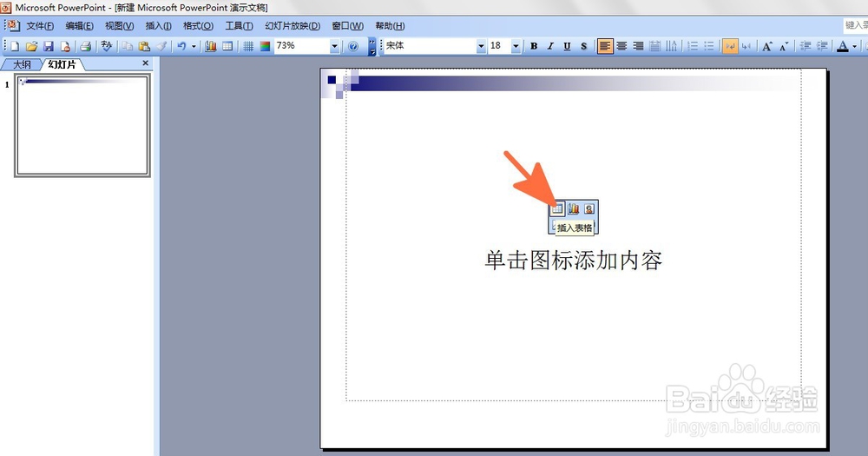
Task: Click the insert chart icon in placeholder
Action: tap(574, 208)
